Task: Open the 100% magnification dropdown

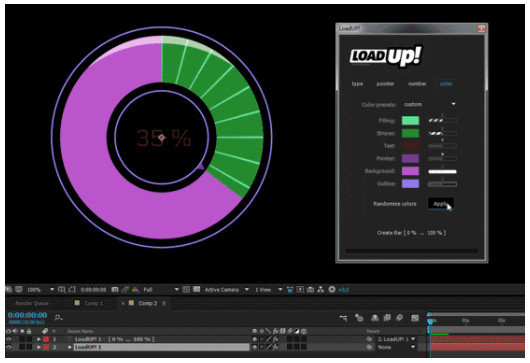Action: [40, 289]
